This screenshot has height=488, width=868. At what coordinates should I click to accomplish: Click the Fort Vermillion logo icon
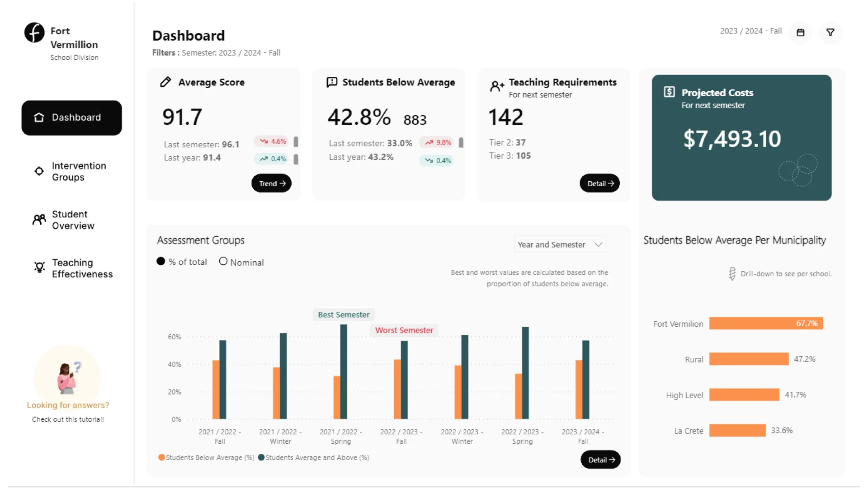click(x=34, y=33)
